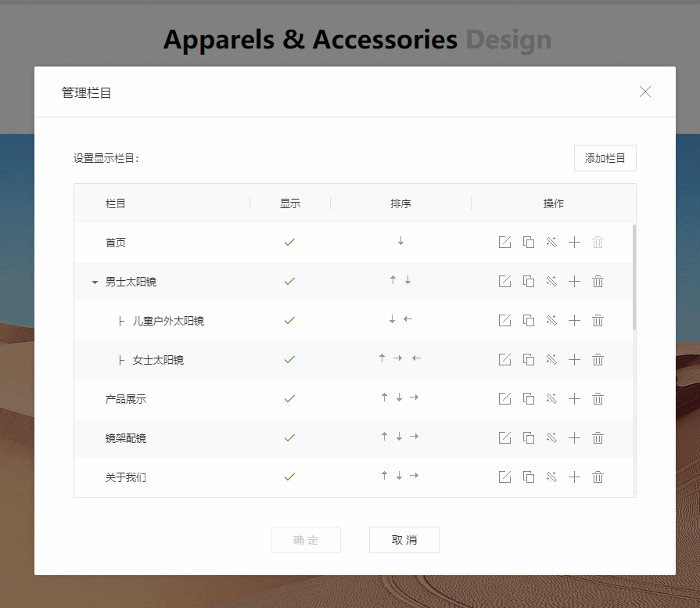
Task: Click plus icon in 女士太阳镜 row
Action: coord(575,360)
